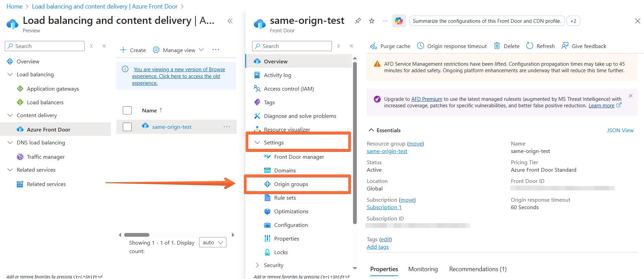Viewport: 644px width, 279px height.
Task: Open the Access control (IAM) icon
Action: point(257,89)
